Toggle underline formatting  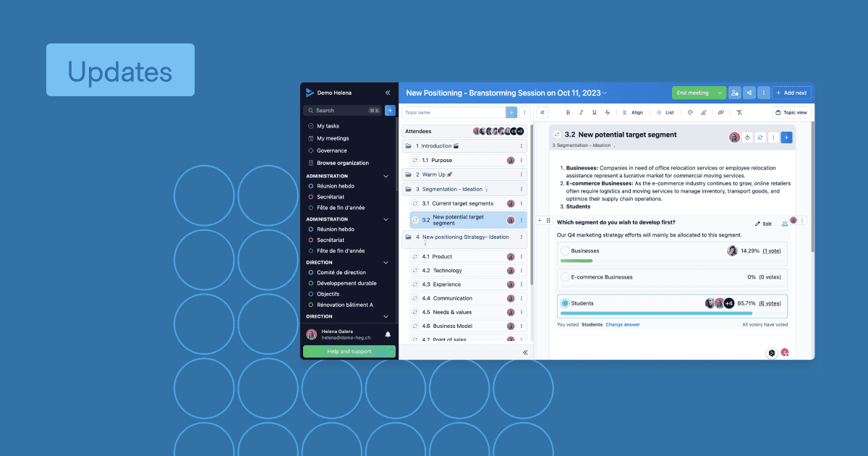pyautogui.click(x=594, y=112)
